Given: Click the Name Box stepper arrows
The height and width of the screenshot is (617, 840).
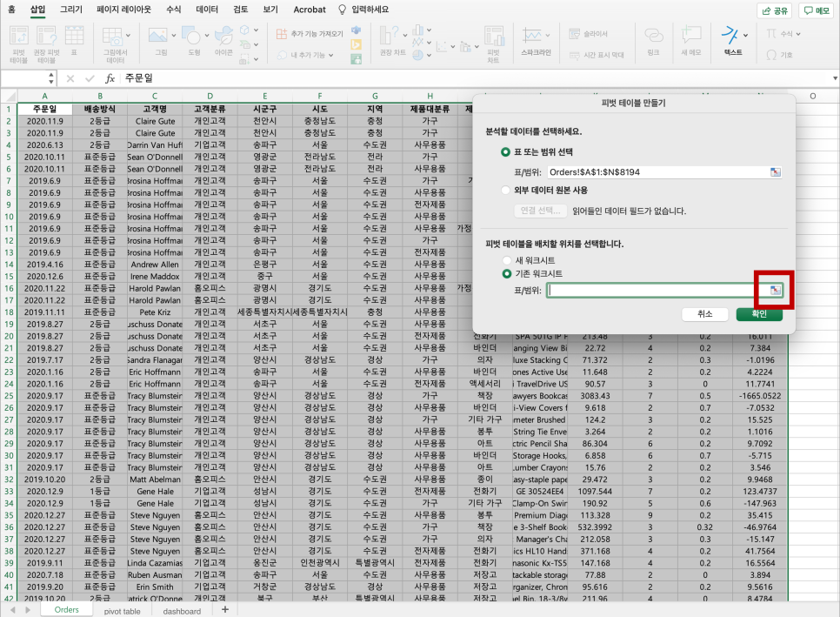Looking at the screenshot, I should 51,79.
